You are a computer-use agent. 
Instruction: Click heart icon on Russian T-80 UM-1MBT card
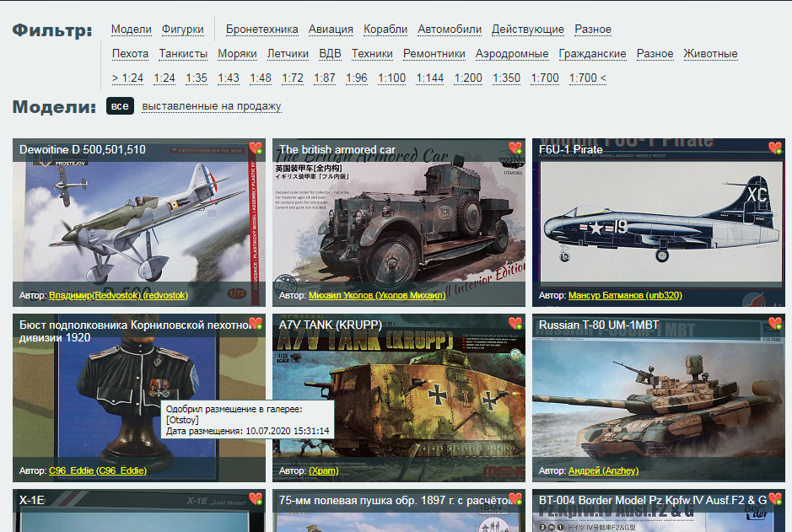(775, 324)
